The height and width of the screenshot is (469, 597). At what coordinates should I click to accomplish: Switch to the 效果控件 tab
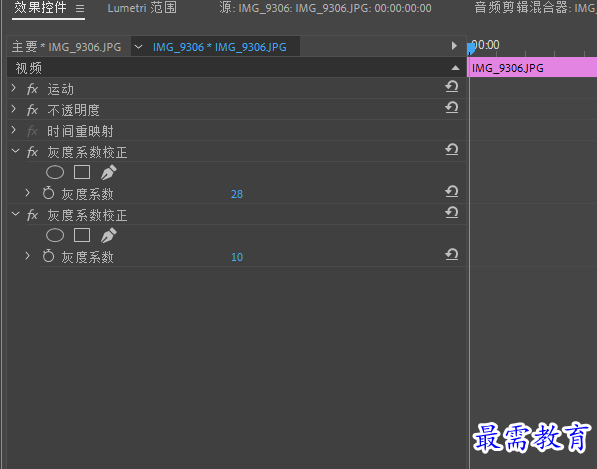40,8
